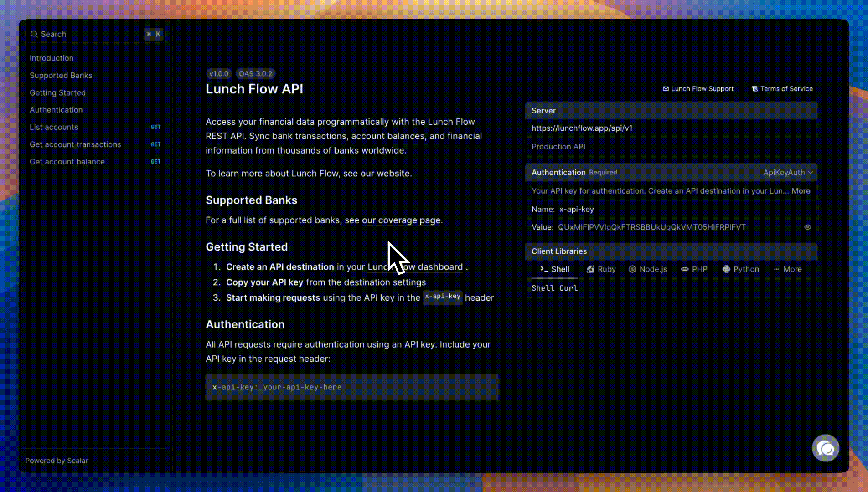Select the Ruby client library icon
Viewport: 868px width, 492px height.
590,269
